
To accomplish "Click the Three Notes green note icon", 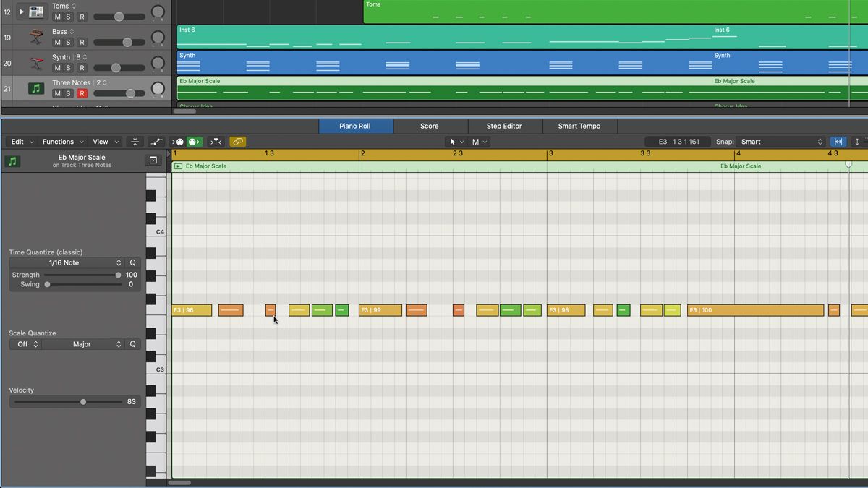I will pos(36,87).
